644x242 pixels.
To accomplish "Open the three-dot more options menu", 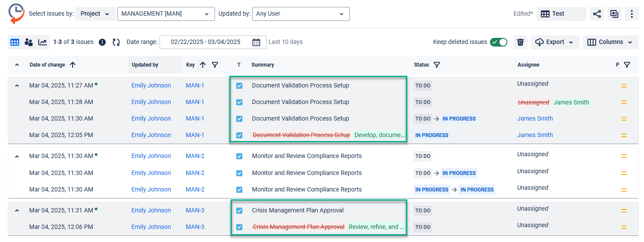I will (x=631, y=14).
